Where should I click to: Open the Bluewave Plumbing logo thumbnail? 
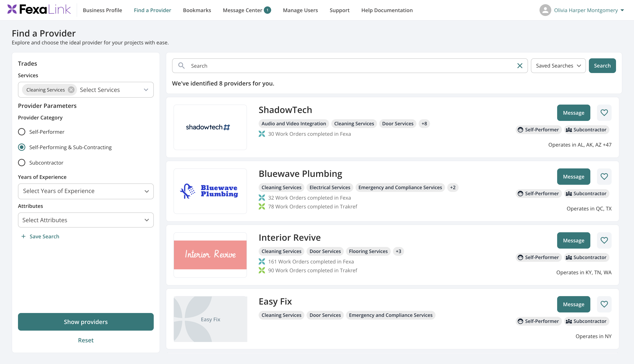210,191
